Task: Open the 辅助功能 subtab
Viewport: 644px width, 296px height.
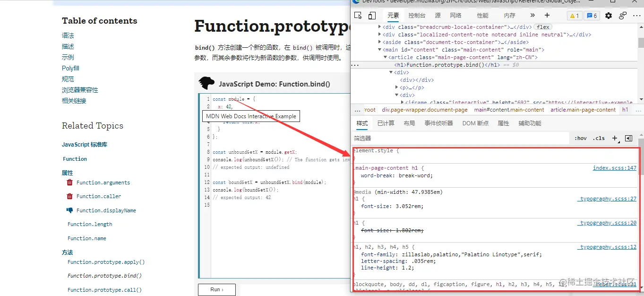Action: (530, 123)
